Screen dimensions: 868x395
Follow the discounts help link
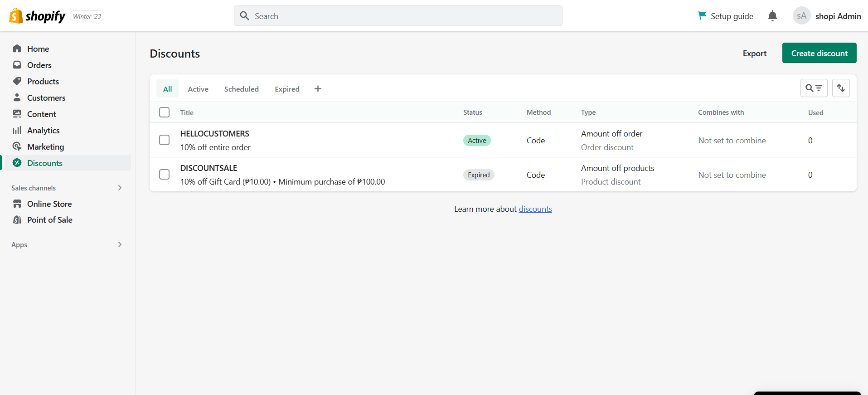(535, 209)
